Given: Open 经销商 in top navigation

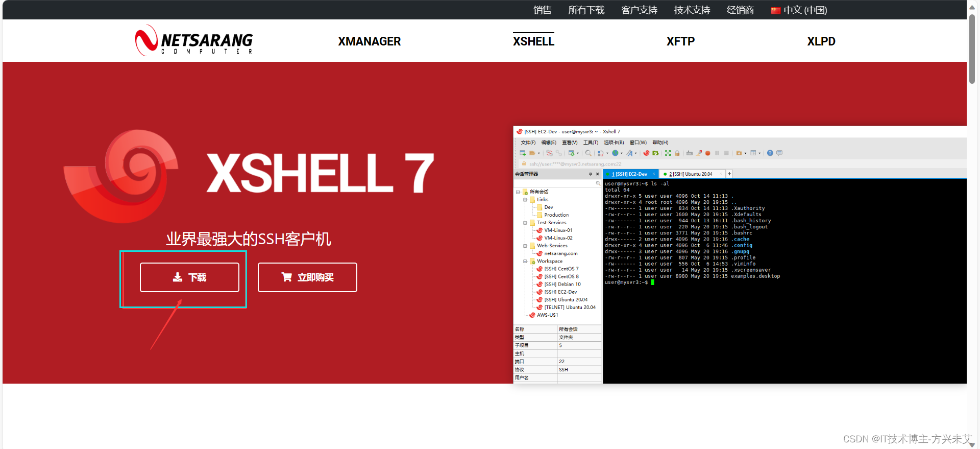Looking at the screenshot, I should coord(740,10).
